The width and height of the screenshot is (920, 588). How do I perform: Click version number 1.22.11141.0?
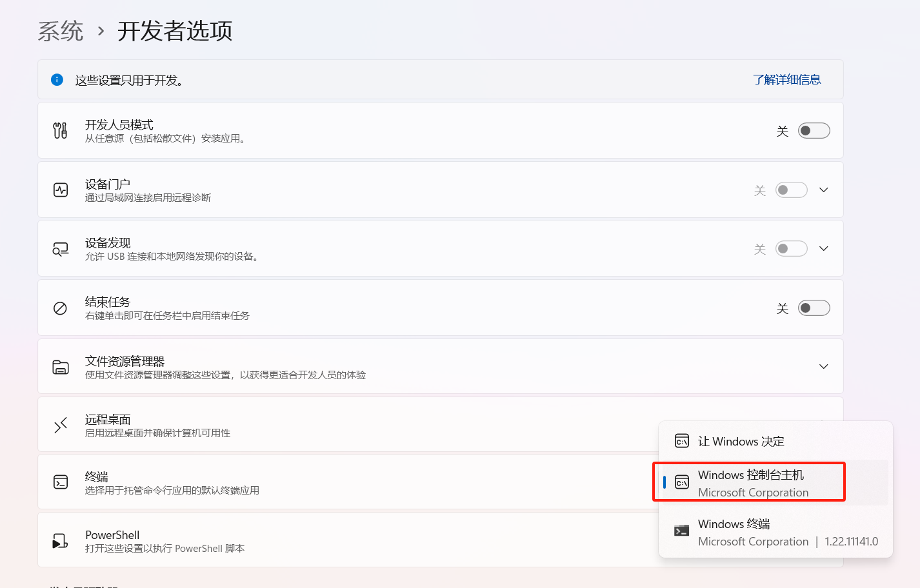(852, 542)
